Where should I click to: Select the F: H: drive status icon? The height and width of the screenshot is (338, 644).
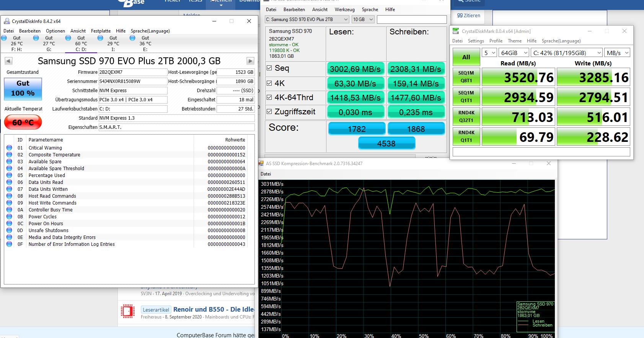tap(4, 38)
